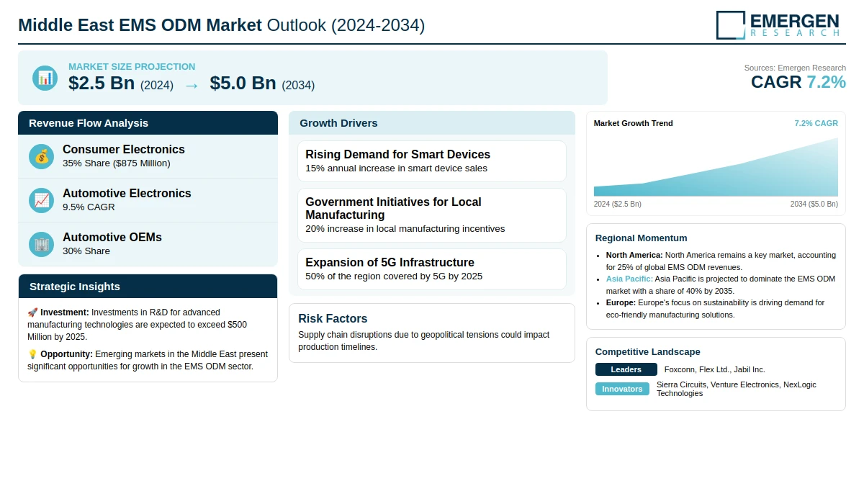
Task: Click the Market Growth Trend area chart
Action: pyautogui.click(x=716, y=169)
